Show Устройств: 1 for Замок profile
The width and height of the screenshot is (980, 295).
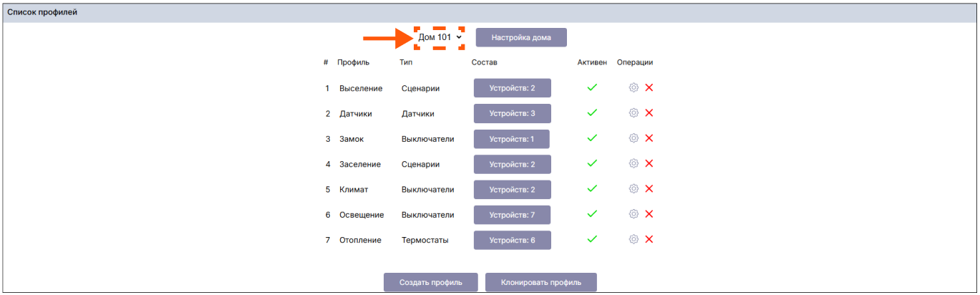coord(512,139)
